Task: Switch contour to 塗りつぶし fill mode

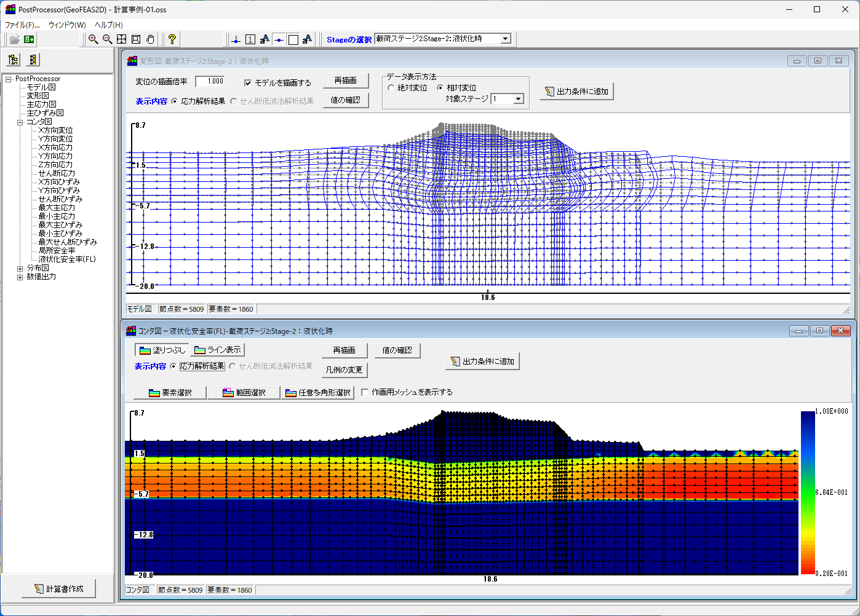Action: click(162, 350)
